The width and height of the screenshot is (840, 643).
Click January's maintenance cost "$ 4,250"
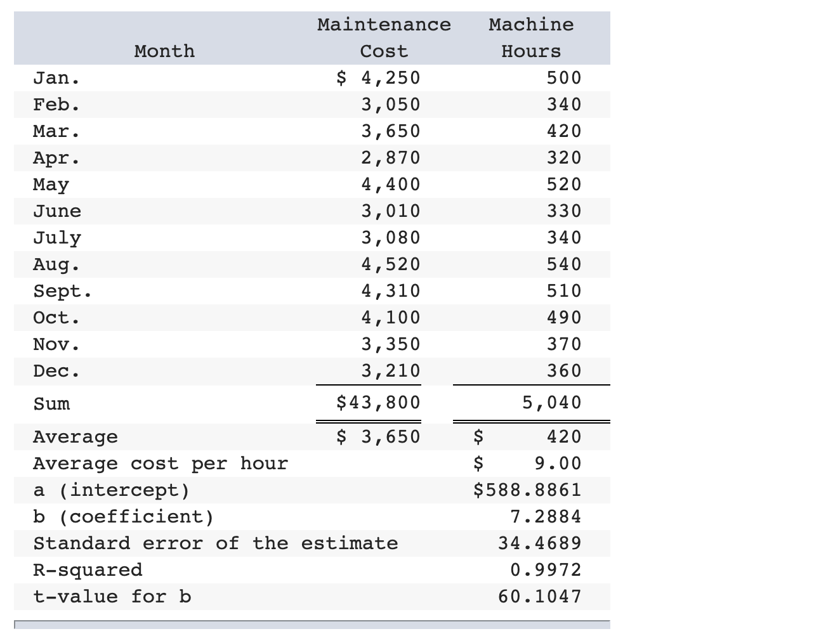coord(378,78)
